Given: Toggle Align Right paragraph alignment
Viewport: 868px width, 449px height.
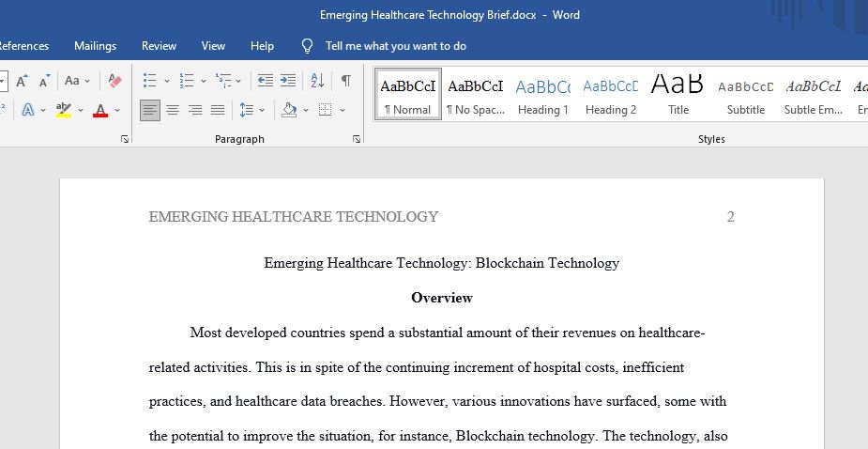Looking at the screenshot, I should 195,110.
